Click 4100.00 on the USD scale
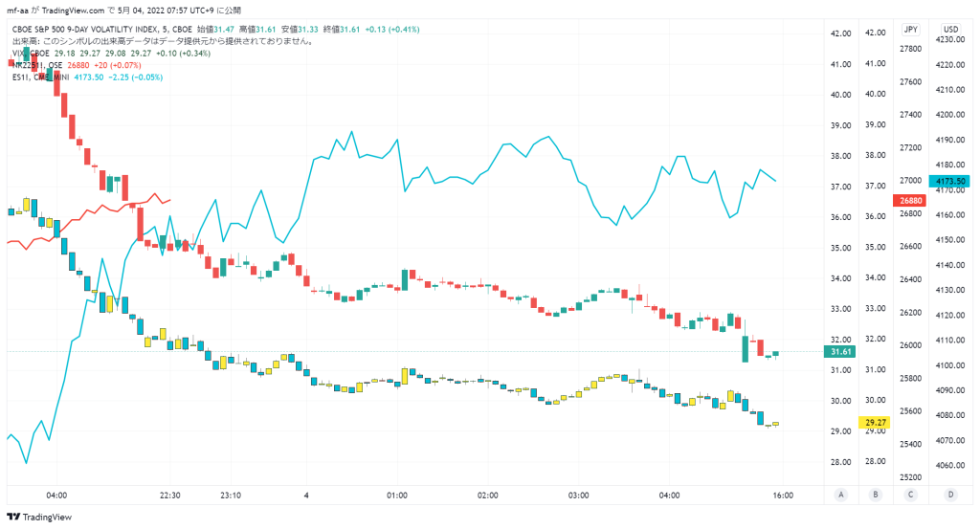 point(950,365)
